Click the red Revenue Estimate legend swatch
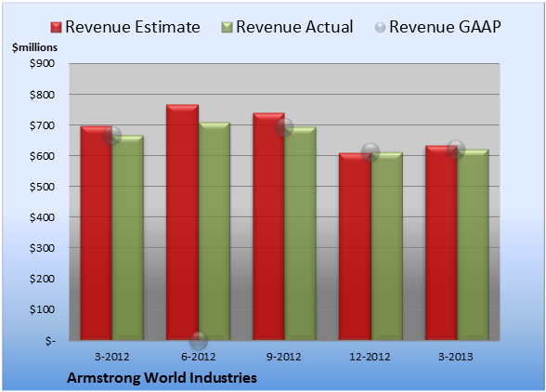Viewport: 546px width, 392px height. pos(56,28)
